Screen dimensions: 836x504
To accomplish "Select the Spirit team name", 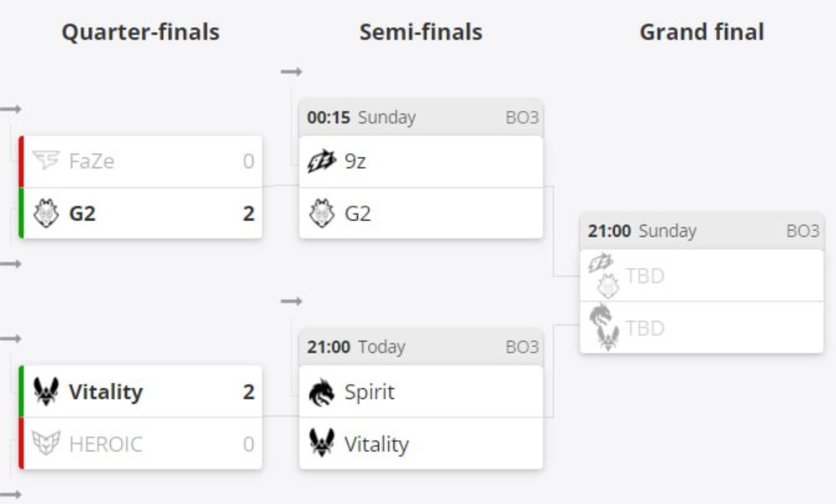I will 369,391.
